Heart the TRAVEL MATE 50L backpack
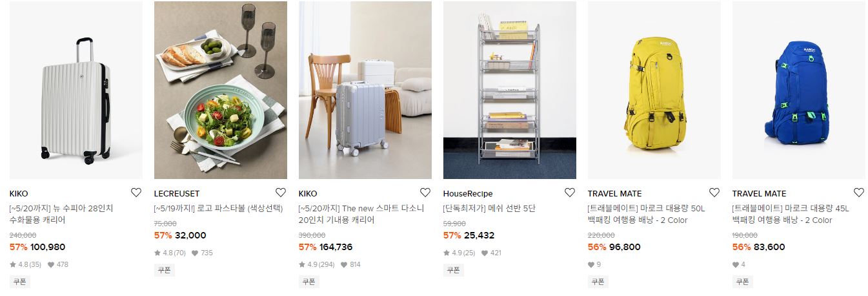 tap(714, 193)
